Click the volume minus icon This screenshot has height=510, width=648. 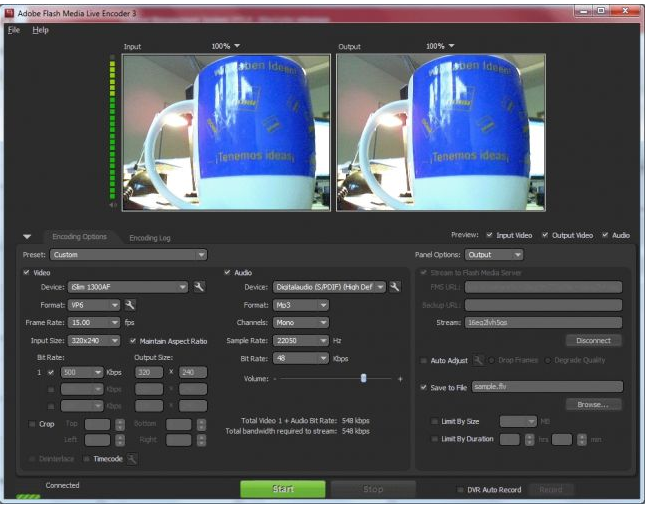(x=275, y=379)
